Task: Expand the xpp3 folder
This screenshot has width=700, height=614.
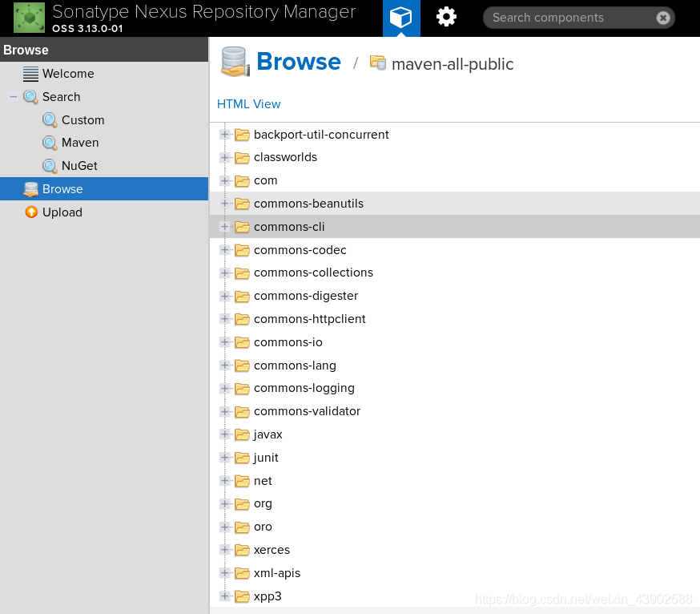Action: (x=225, y=596)
